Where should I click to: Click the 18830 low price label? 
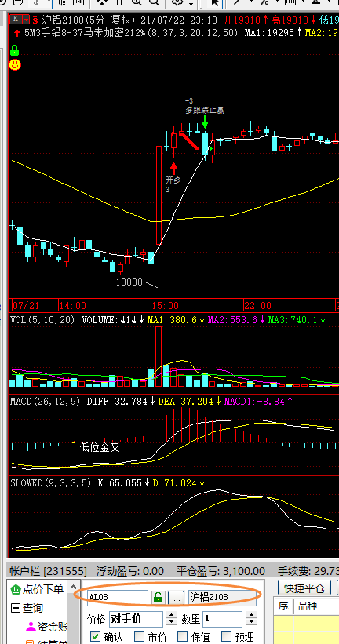click(129, 282)
